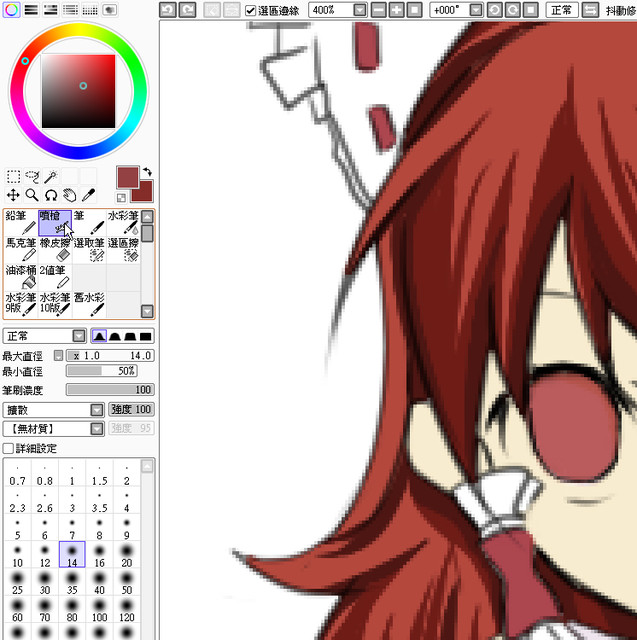Select the hand pan tool
The width and height of the screenshot is (637, 640).
(69, 196)
